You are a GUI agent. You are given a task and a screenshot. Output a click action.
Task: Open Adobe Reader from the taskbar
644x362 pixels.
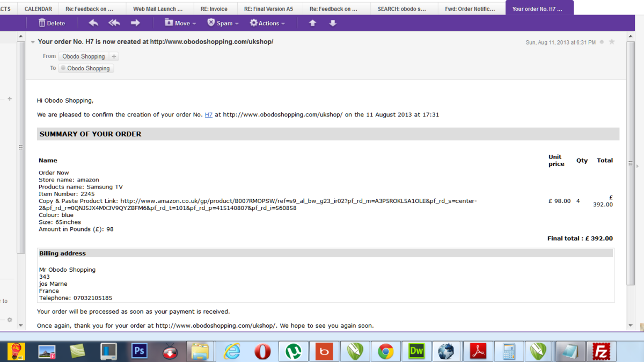[x=478, y=351]
